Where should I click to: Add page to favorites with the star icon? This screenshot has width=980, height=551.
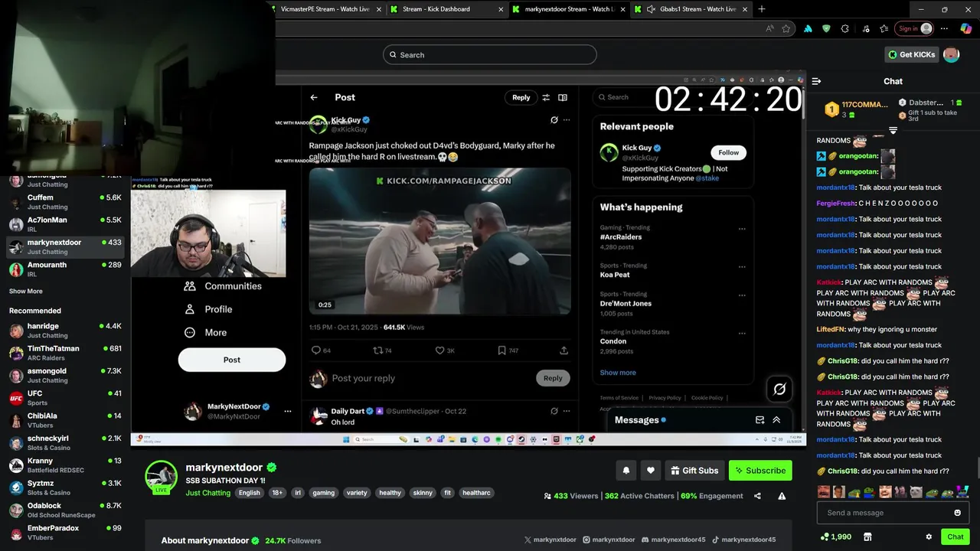(x=786, y=28)
